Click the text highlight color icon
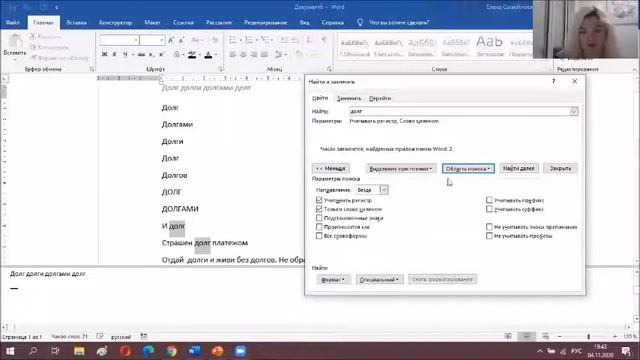 (x=192, y=55)
